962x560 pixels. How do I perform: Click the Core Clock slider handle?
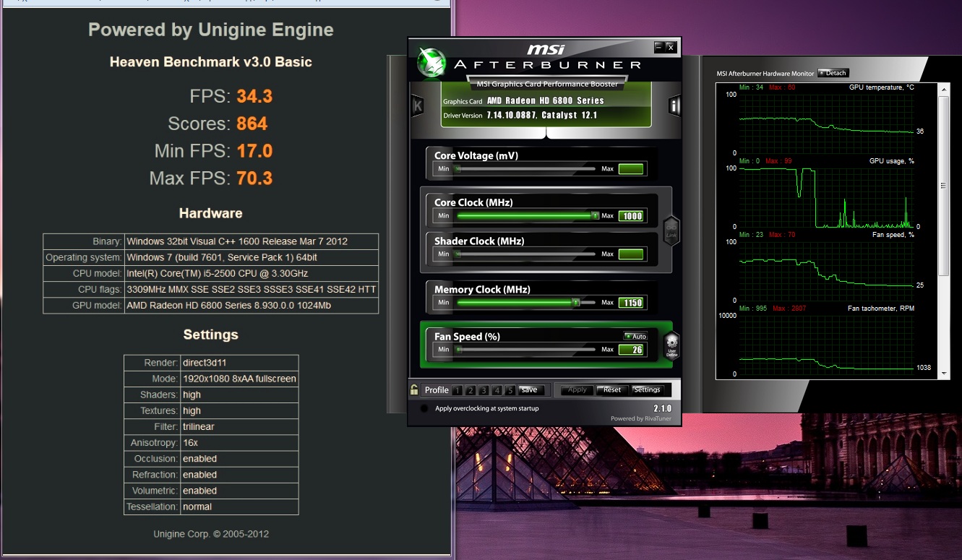[595, 215]
